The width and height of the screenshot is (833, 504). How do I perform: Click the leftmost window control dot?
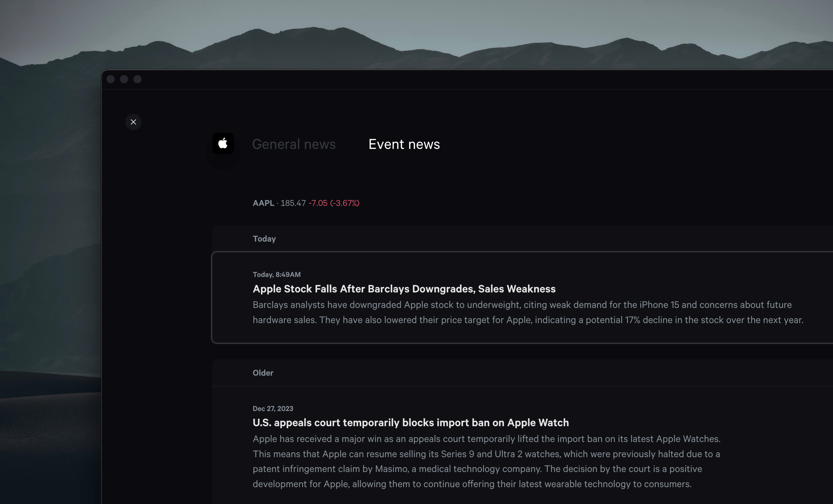click(111, 79)
